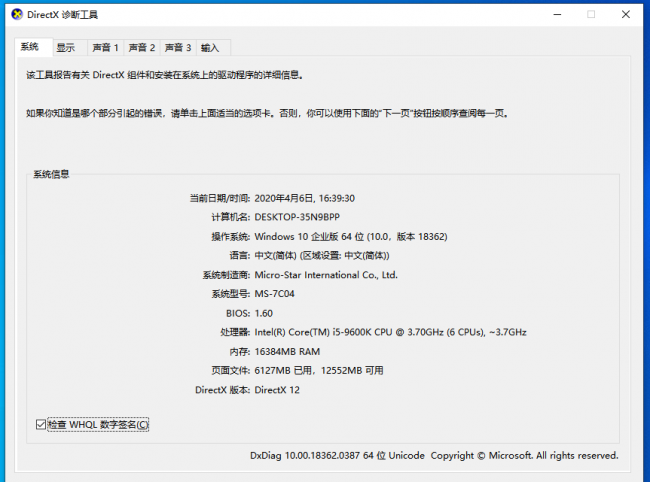Viewport: 650px width, 482px height.
Task: Close the DirectX 诊断工具 window
Action: (626, 15)
